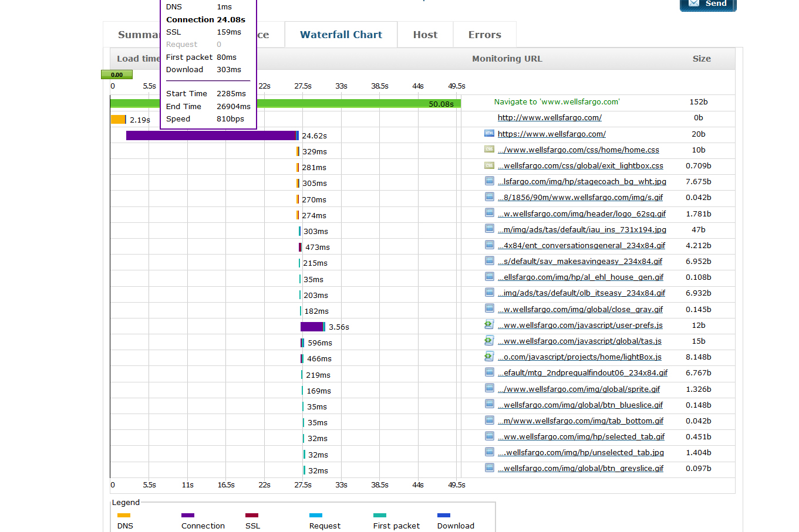The image size is (799, 532).
Task: Click the image icon beside btn_blueslice.gif
Action: coord(489,404)
